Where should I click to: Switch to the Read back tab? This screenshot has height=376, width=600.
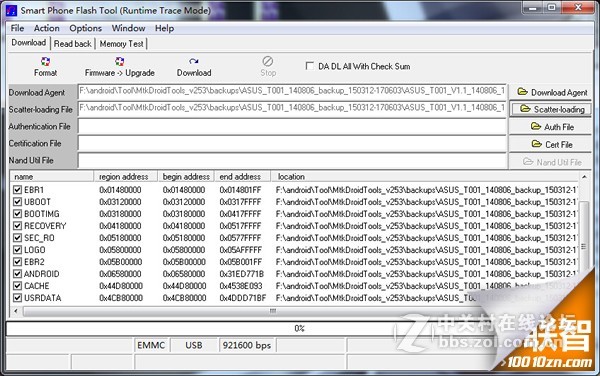pyautogui.click(x=73, y=44)
